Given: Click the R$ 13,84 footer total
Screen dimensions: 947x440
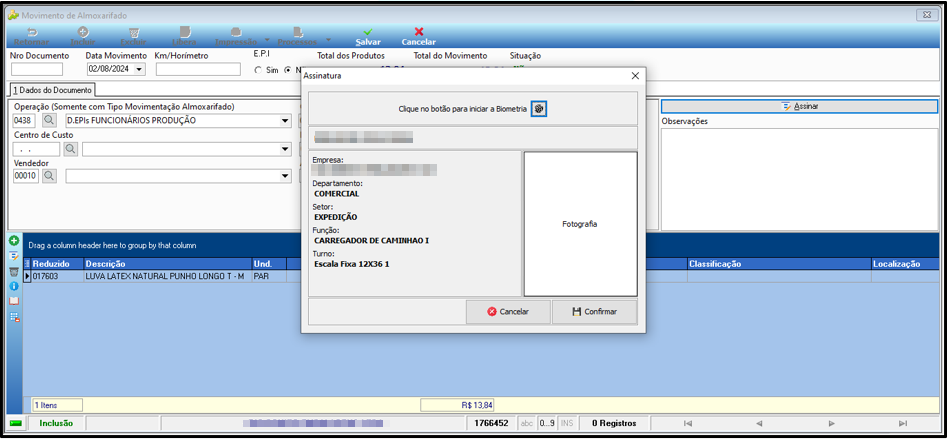Looking at the screenshot, I should point(457,405).
